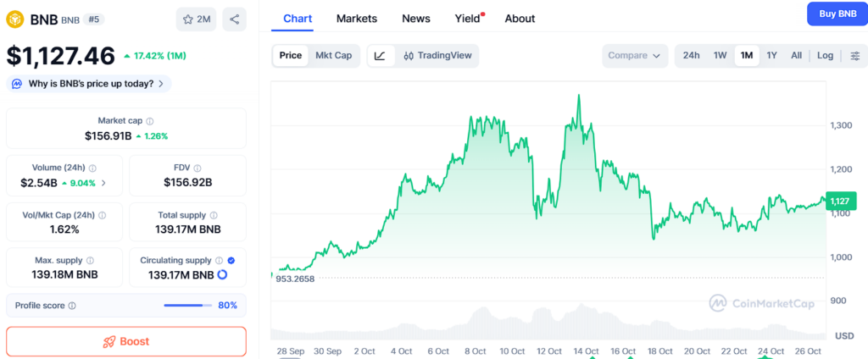This screenshot has height=359, width=868.
Task: Expand 'Why is BNB's price up today?'
Action: [89, 84]
